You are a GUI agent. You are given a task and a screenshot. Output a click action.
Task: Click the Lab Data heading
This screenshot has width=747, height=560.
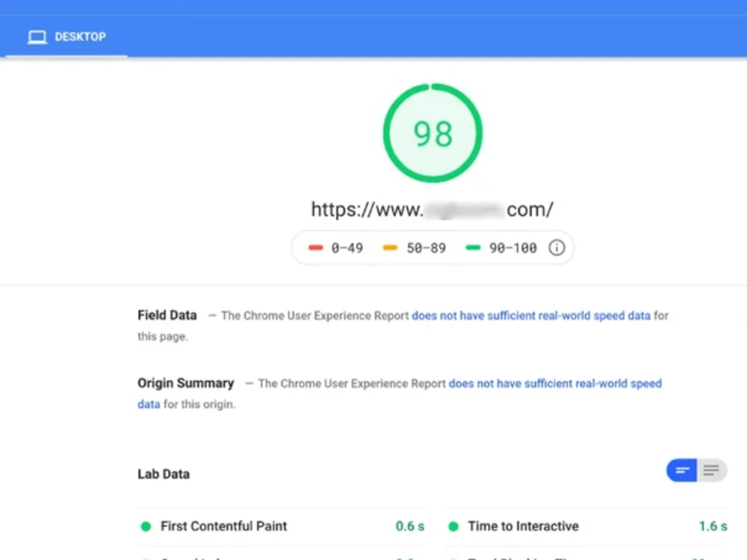click(164, 474)
